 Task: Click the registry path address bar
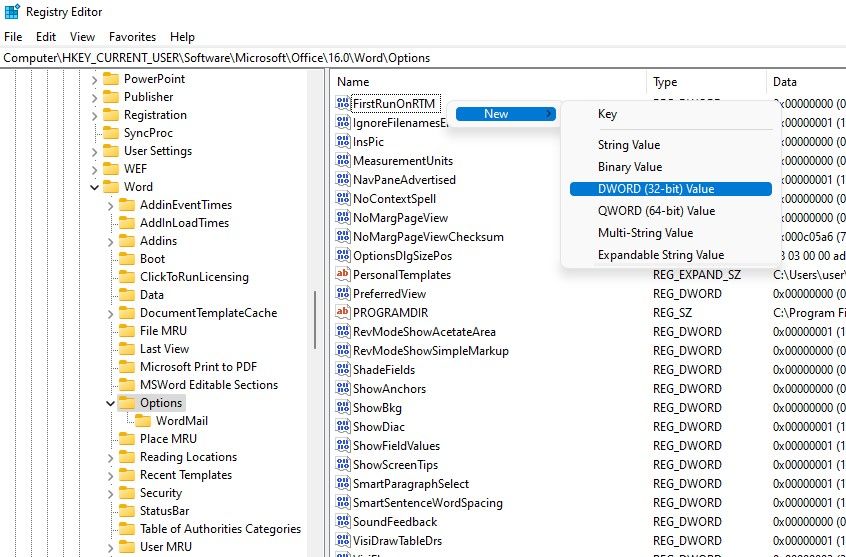pyautogui.click(x=423, y=58)
